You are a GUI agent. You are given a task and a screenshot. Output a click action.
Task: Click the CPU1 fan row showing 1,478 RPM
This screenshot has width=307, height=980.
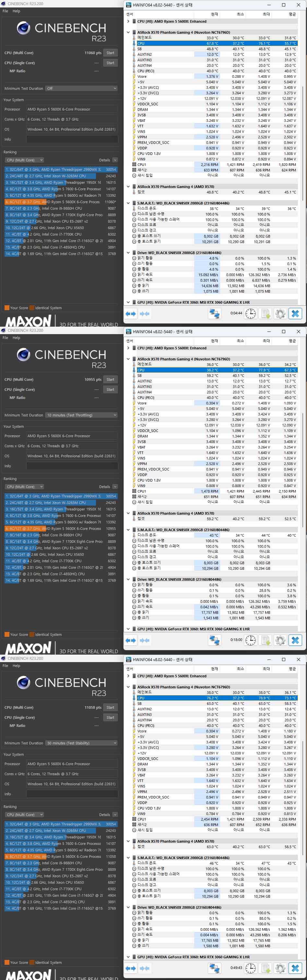pos(215,491)
